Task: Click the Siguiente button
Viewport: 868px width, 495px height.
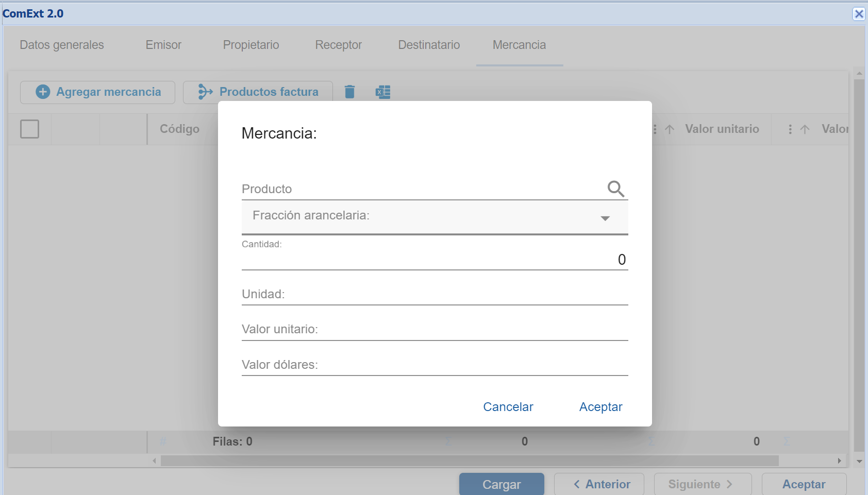Action: point(703,484)
